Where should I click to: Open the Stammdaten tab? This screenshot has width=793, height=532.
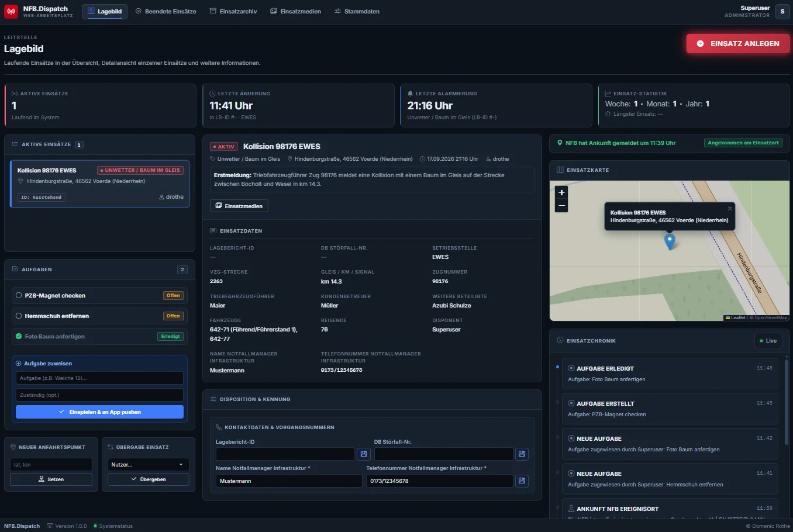pos(357,11)
